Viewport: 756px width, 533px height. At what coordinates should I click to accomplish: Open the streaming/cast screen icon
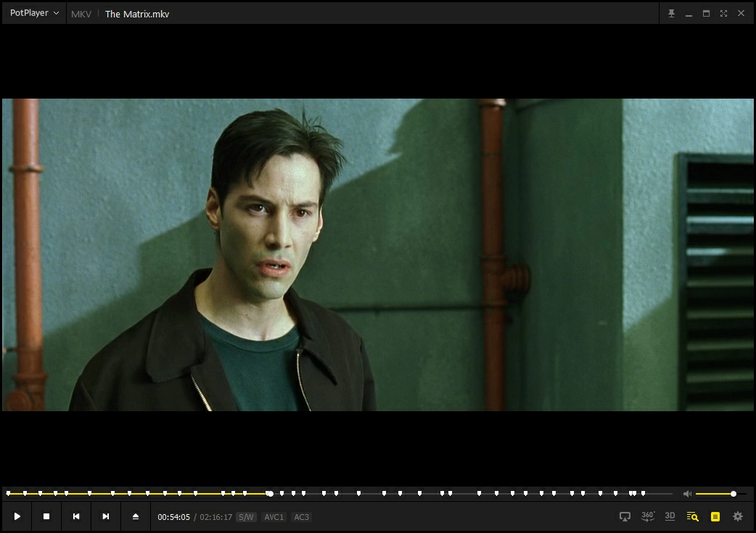point(625,516)
